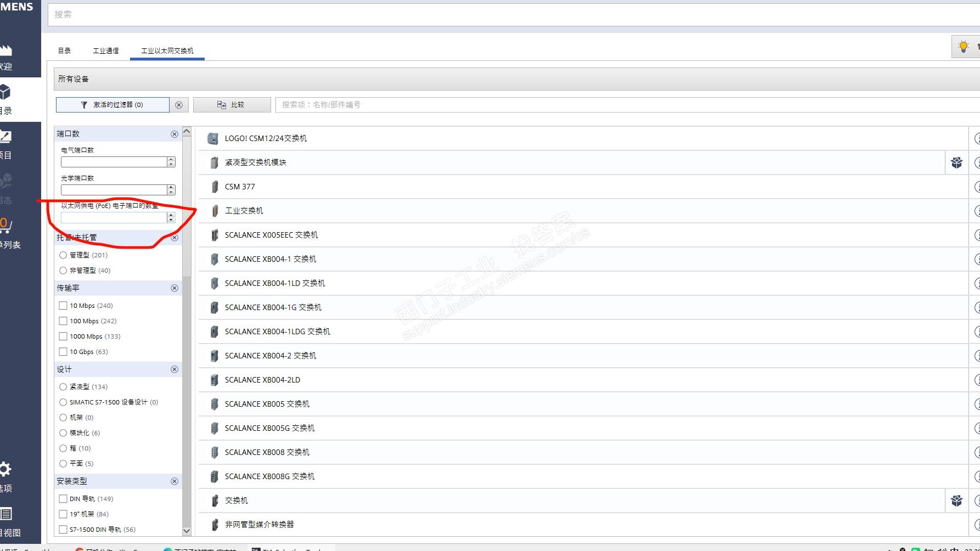
Task: Click the filter panel scrollbar thumb
Action: (x=187, y=207)
